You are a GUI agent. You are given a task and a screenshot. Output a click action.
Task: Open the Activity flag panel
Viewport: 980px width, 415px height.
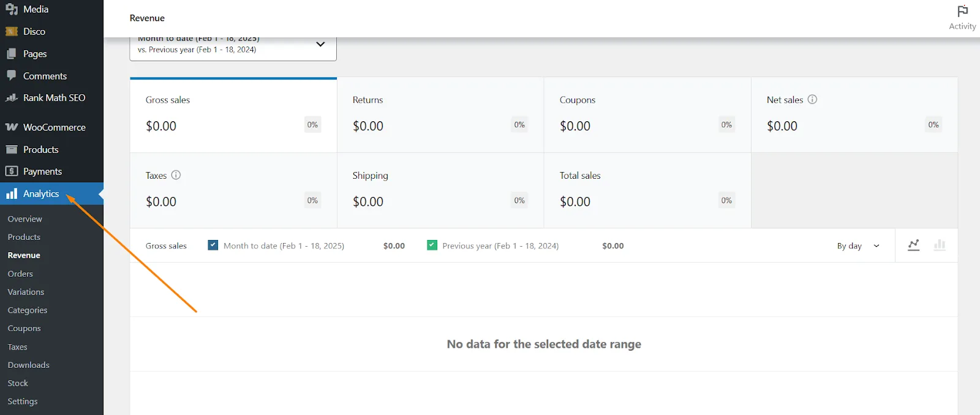(x=962, y=18)
